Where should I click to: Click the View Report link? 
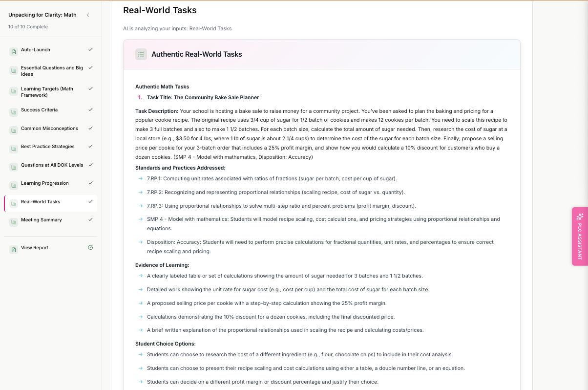click(x=35, y=248)
